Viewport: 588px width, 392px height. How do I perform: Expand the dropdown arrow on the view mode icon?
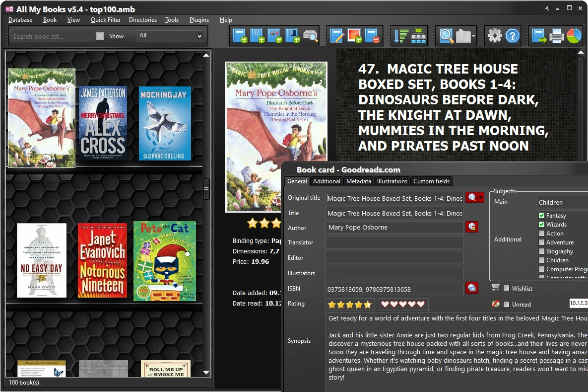click(x=473, y=36)
